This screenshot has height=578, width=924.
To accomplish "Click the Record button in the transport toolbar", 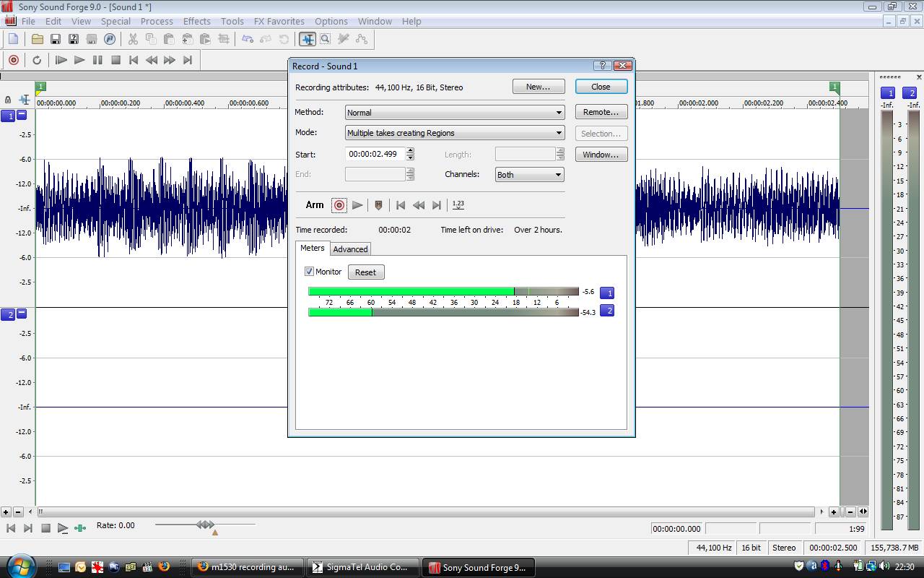I will coord(14,60).
